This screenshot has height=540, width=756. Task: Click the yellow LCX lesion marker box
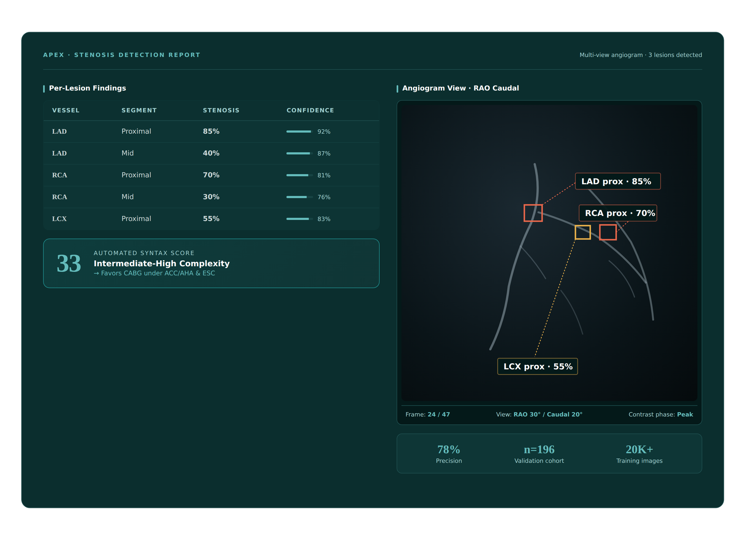[x=582, y=232]
